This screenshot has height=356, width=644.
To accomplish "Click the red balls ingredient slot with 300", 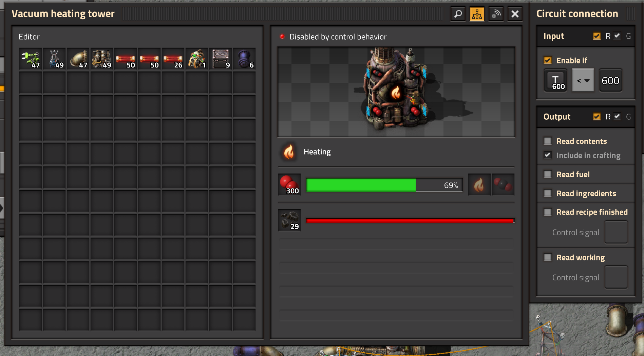I will 289,185.
